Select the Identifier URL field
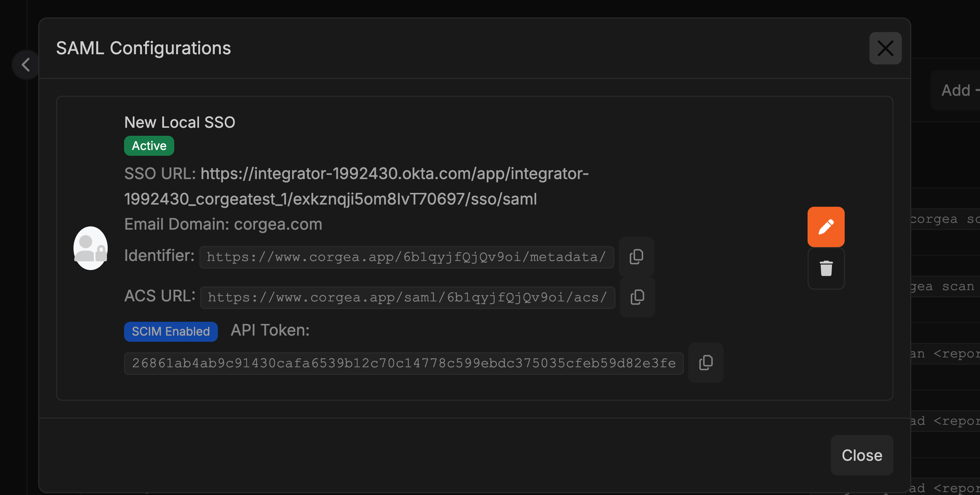 406,257
